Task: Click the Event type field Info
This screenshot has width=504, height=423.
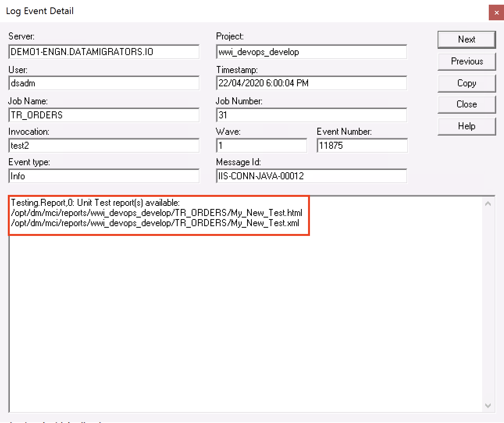Action: [x=104, y=176]
